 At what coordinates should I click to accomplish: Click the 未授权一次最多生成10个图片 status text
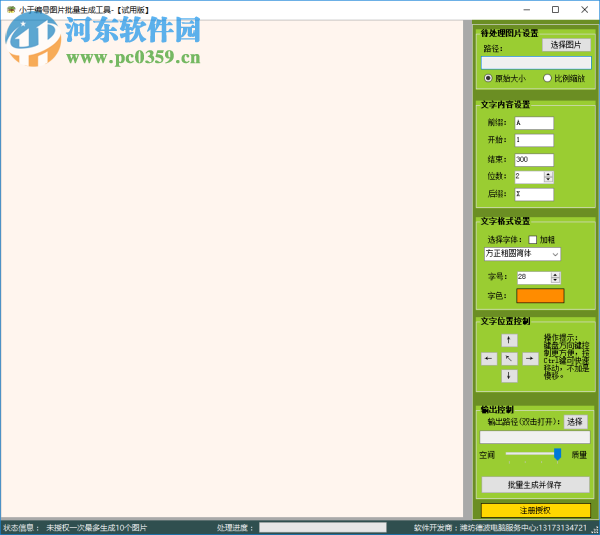[x=96, y=528]
